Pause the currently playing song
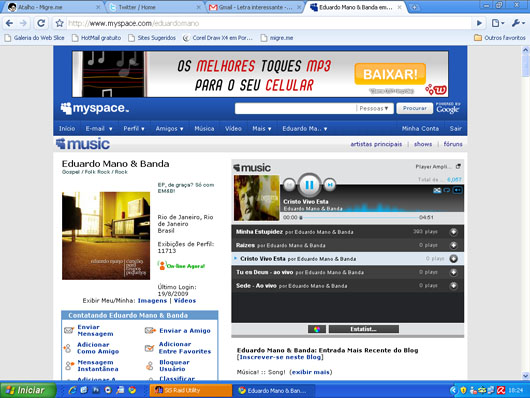The height and width of the screenshot is (398, 530). click(x=309, y=185)
